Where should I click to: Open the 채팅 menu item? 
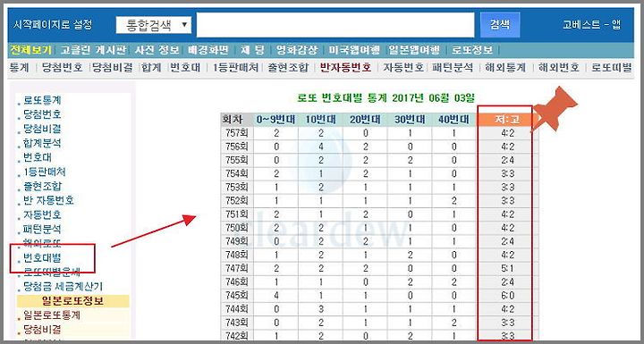pos(251,50)
